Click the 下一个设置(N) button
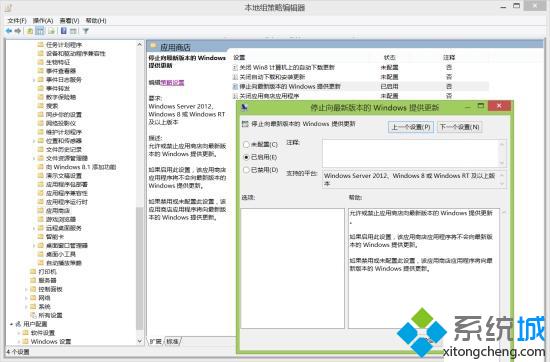This screenshot has height=362, width=550. (460, 127)
